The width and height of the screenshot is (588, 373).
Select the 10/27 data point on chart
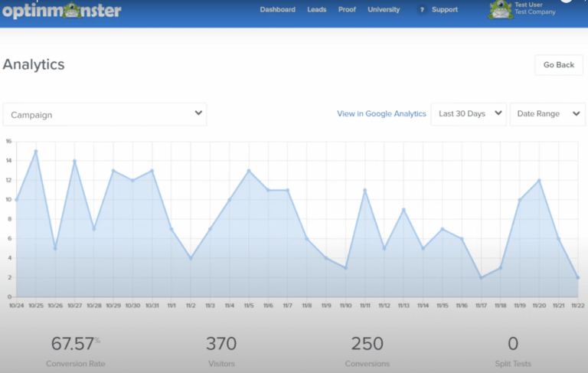click(74, 161)
